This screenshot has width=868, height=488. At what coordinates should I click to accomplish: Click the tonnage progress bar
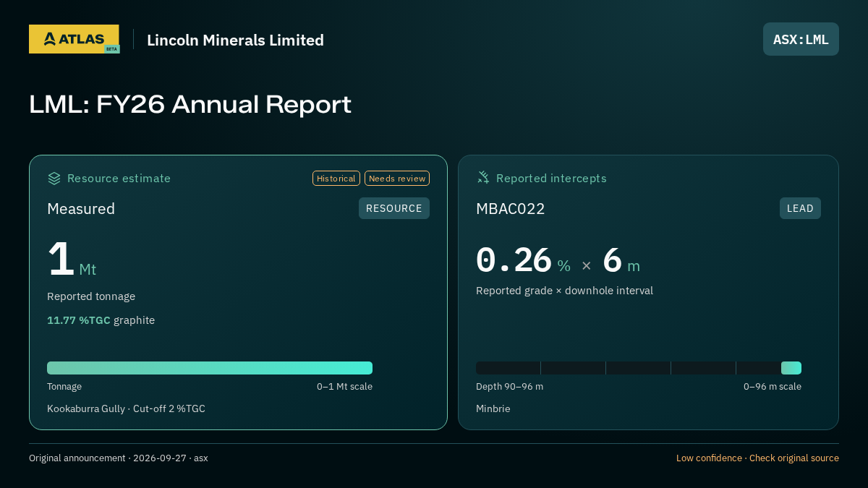tap(210, 368)
